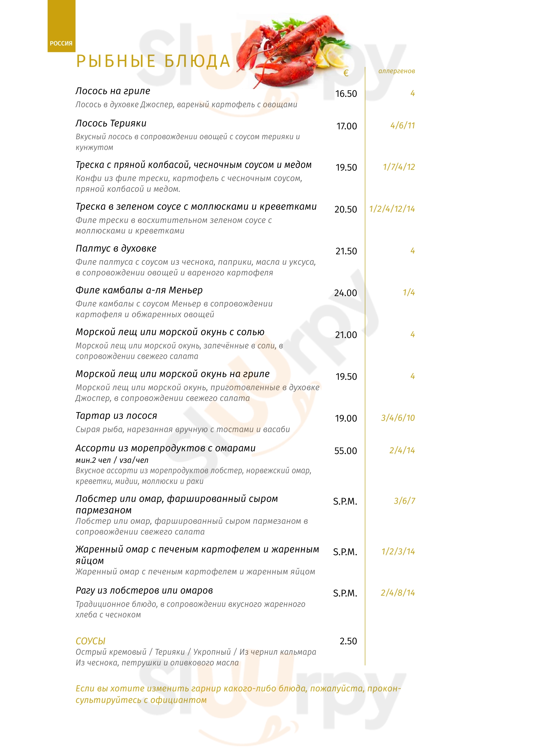
Task: Select Ассорти из морепродуктов с омарами
Action: pyautogui.click(x=165, y=448)
